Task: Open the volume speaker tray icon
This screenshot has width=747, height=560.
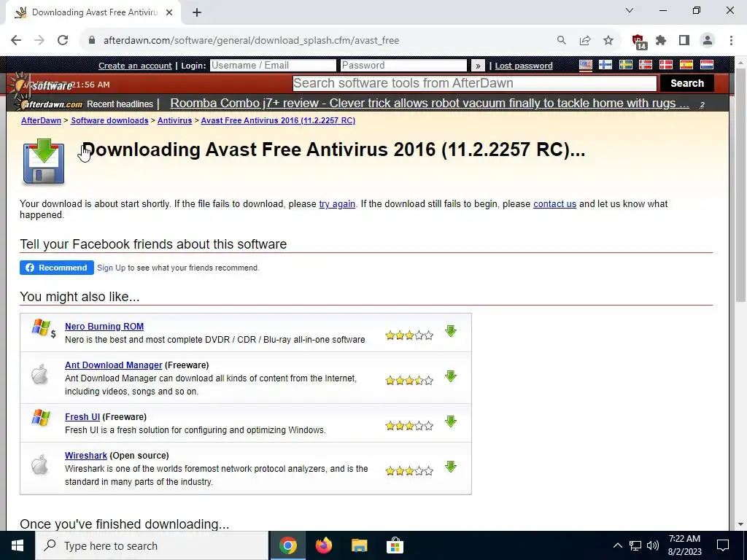Action: click(x=653, y=545)
